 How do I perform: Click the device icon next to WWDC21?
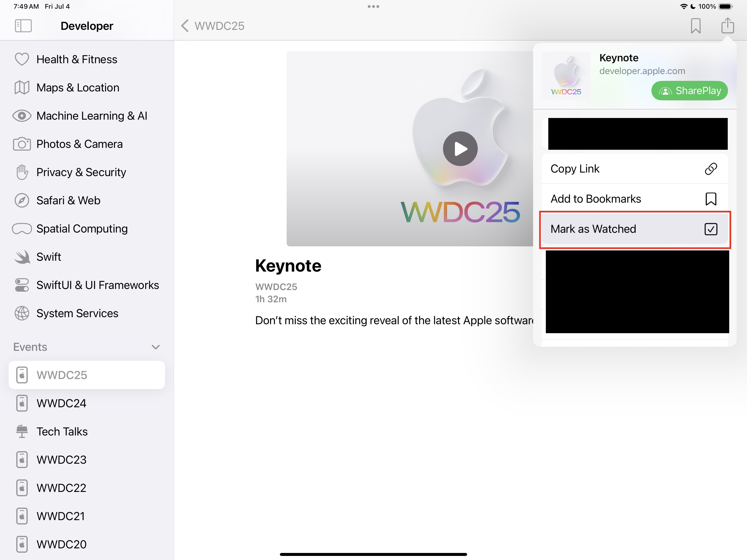coord(22,516)
